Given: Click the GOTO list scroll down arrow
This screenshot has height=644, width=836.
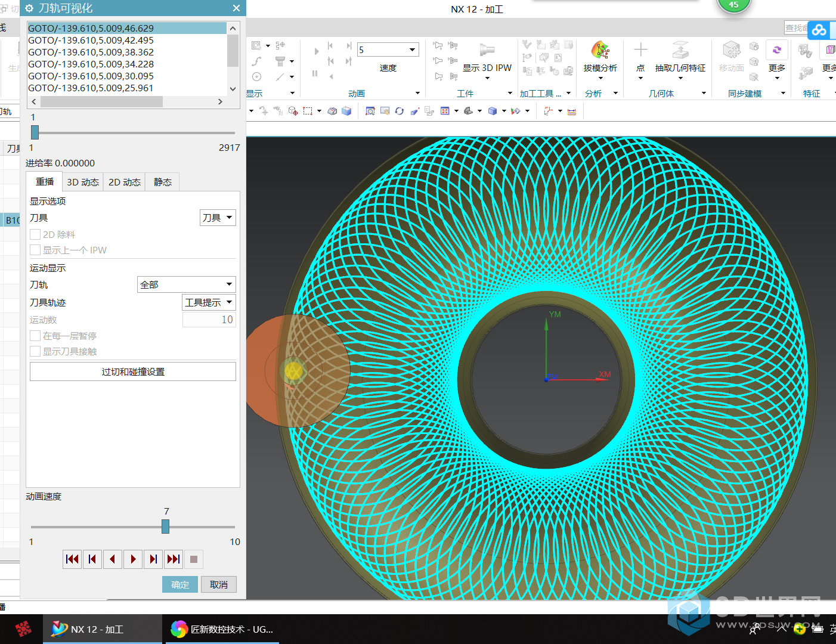Looking at the screenshot, I should point(233,89).
